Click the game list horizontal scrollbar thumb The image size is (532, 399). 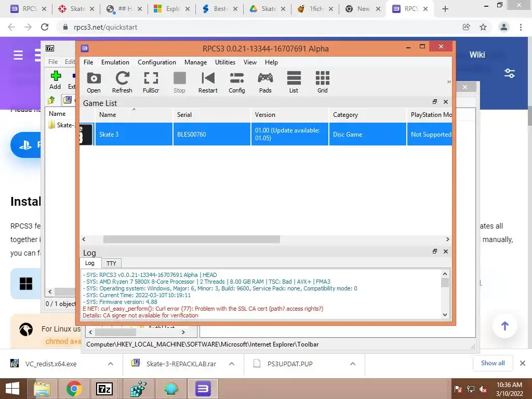[x=192, y=240]
